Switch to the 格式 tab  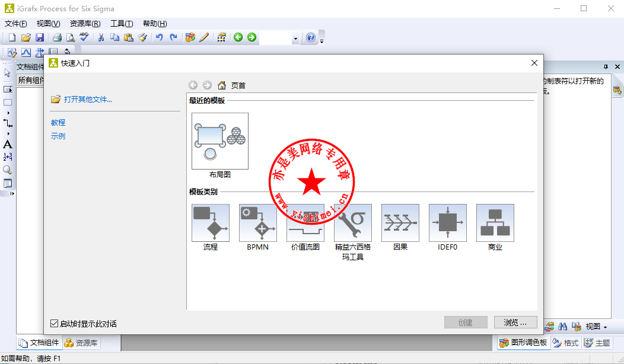(x=566, y=343)
